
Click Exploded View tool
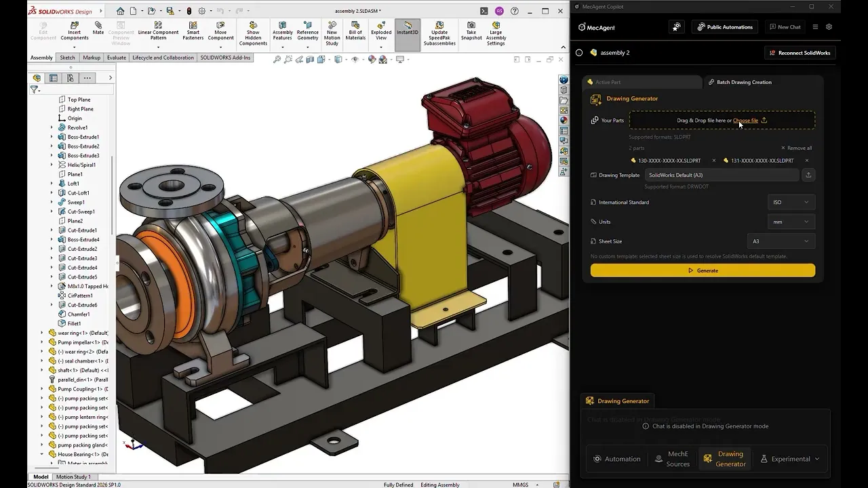pyautogui.click(x=381, y=31)
